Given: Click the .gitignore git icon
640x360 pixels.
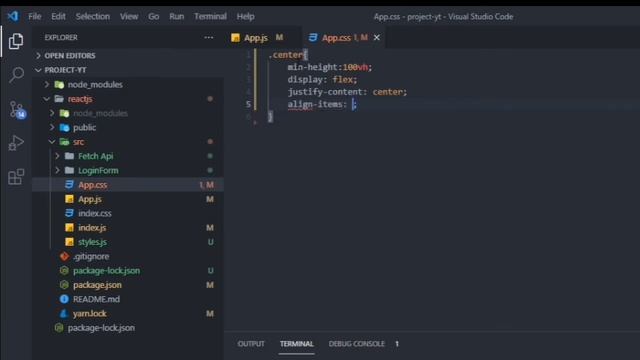Looking at the screenshot, I should [x=64, y=256].
